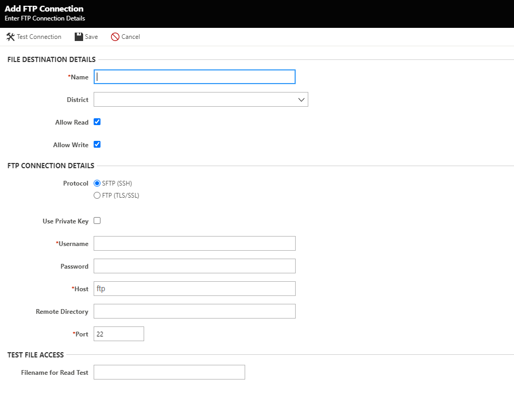Click the Save floppy disk icon
The width and height of the screenshot is (514, 420).
point(79,37)
